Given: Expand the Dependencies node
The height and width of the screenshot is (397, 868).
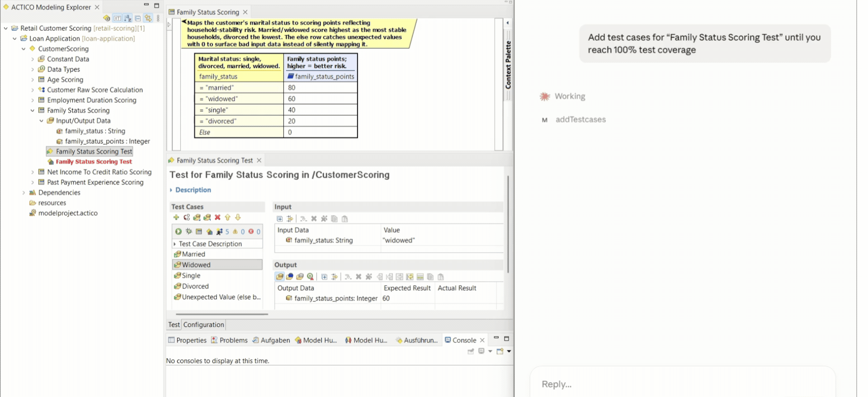Looking at the screenshot, I should point(24,193).
